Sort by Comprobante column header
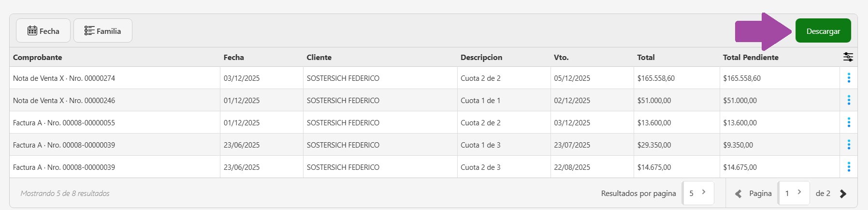 click(38, 57)
